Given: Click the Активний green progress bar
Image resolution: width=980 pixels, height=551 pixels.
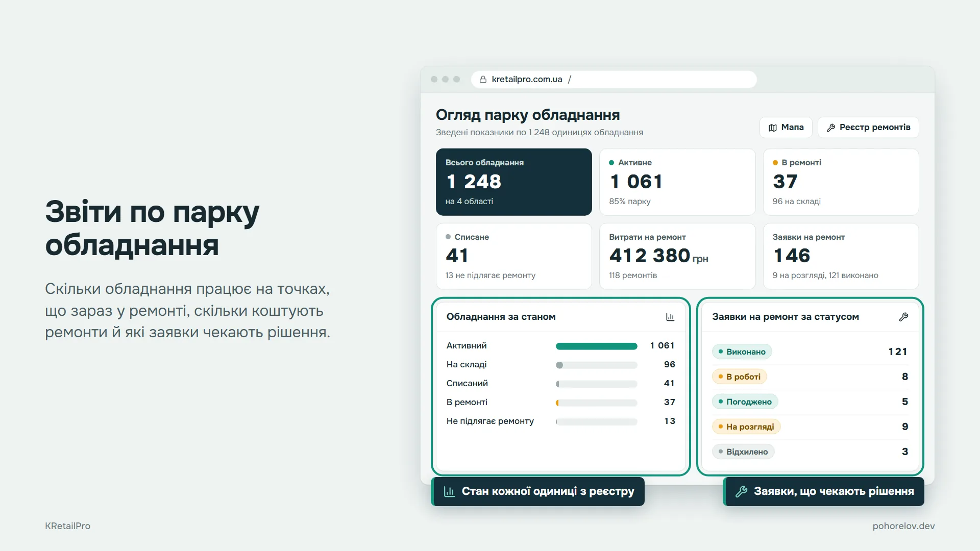Looking at the screenshot, I should pos(597,346).
